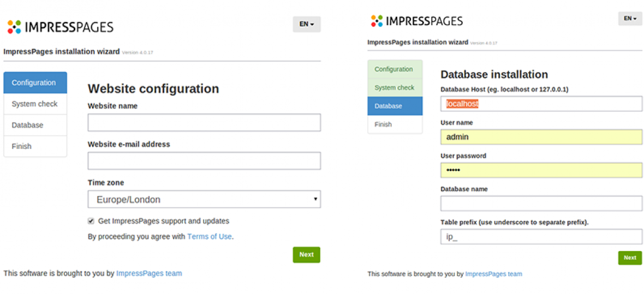This screenshot has width=644, height=298.
Task: Click User name field containing admin
Action: tap(541, 137)
